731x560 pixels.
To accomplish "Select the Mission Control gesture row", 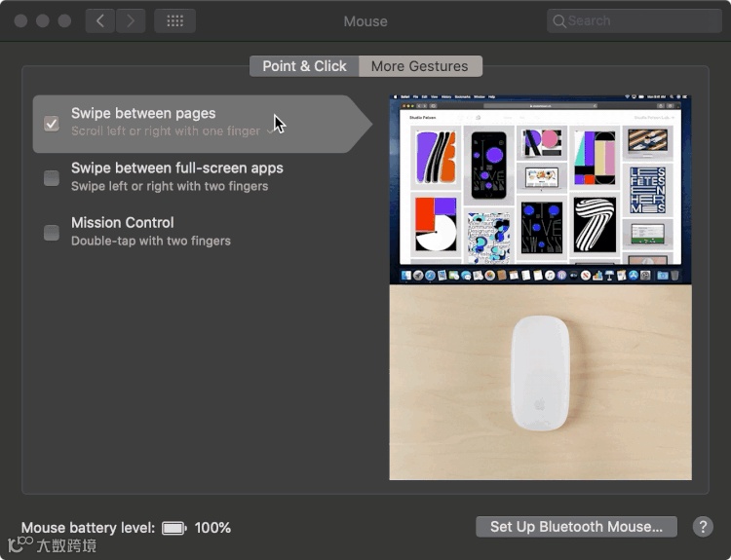I will (201, 232).
